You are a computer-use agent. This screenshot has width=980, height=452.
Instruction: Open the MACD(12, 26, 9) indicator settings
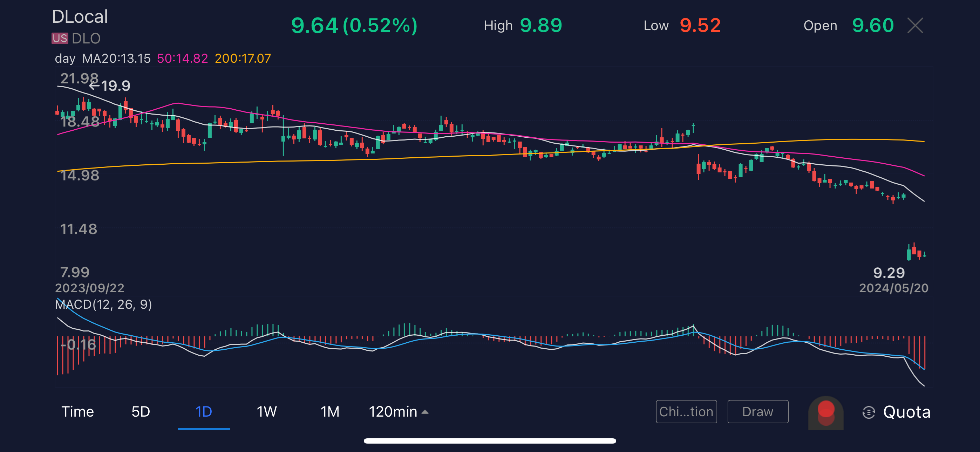(103, 304)
